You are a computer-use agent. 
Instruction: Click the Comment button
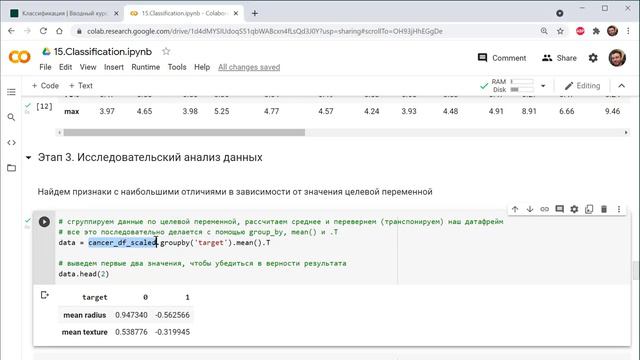coord(502,58)
